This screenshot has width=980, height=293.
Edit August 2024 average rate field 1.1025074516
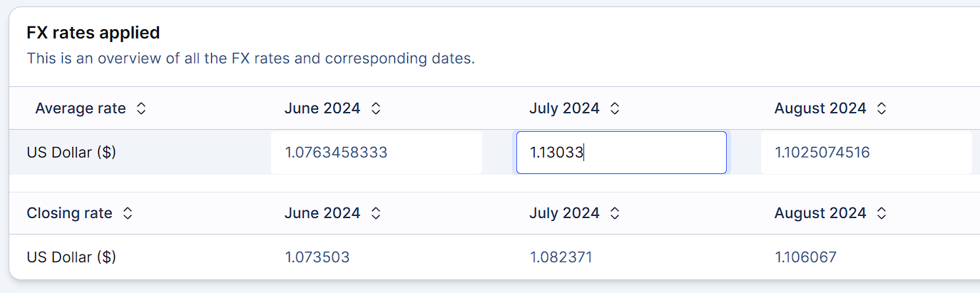pyautogui.click(x=866, y=152)
